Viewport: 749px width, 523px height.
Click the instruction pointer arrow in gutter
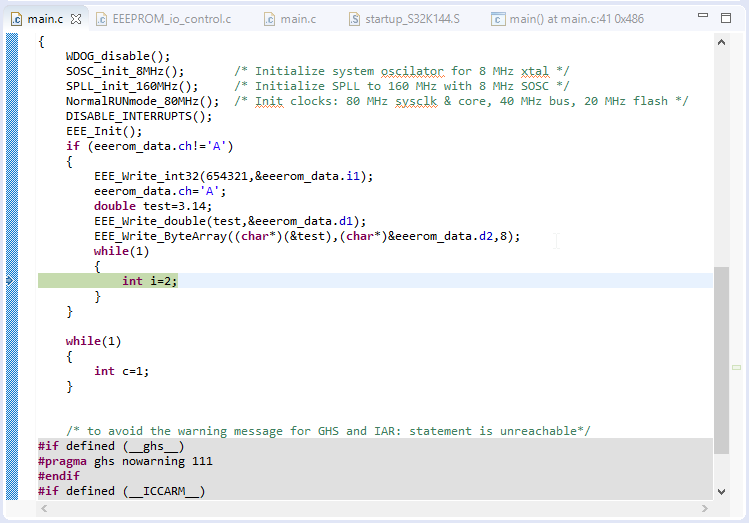pos(10,280)
